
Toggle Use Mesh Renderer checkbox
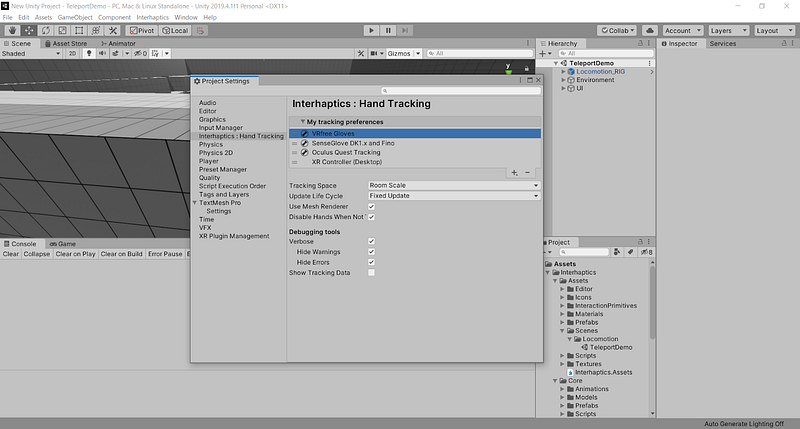coord(371,207)
